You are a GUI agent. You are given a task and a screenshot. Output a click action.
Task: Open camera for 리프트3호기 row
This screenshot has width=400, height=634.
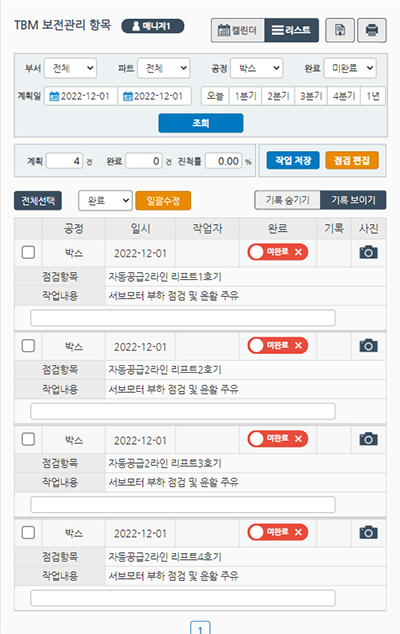coord(368,439)
